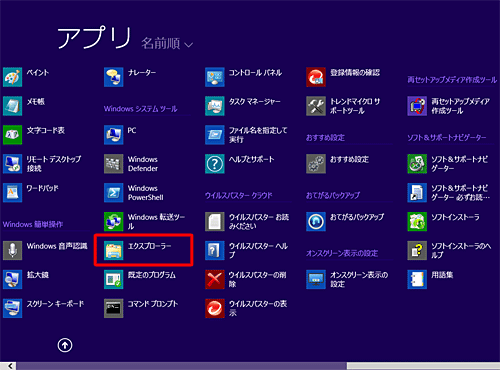Click the horizontal scrollbar thumb
The width and height of the screenshot is (500, 370).
(x=182, y=366)
